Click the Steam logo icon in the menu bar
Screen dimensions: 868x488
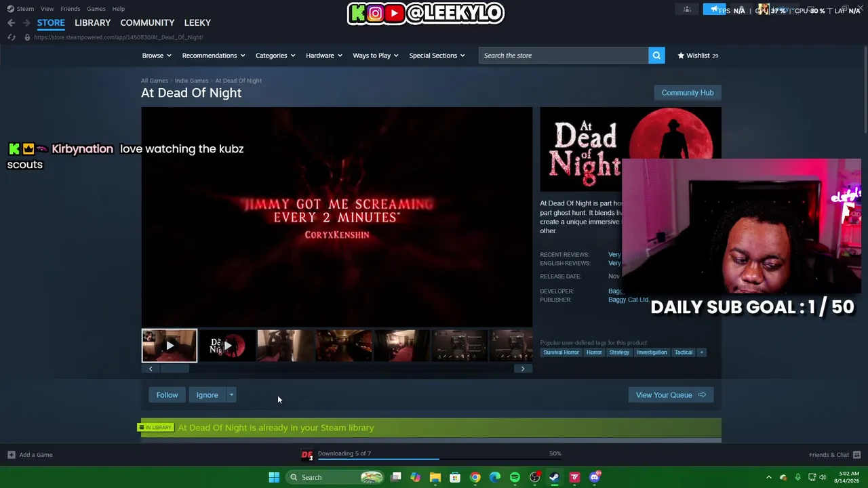click(x=10, y=9)
